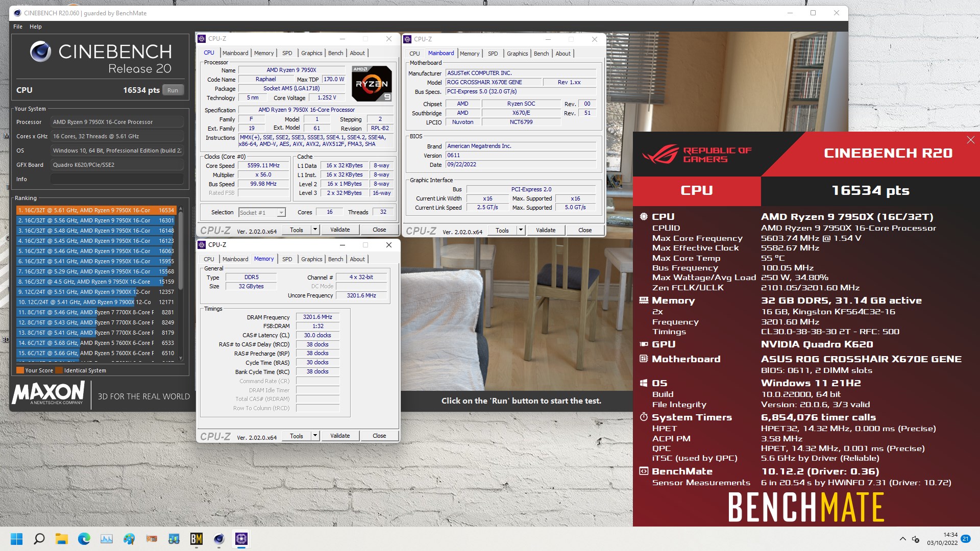Click the orange Your Score legend swatch
The height and width of the screenshot is (551, 980).
[20, 370]
